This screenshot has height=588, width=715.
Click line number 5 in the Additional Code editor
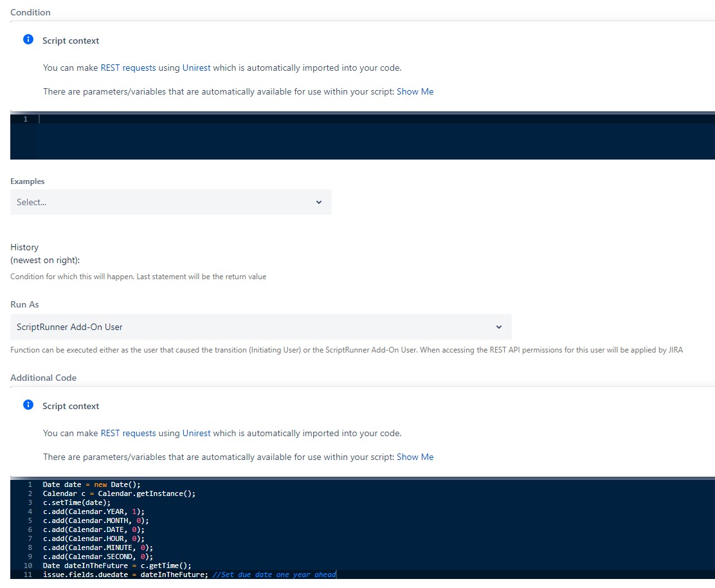click(x=30, y=520)
